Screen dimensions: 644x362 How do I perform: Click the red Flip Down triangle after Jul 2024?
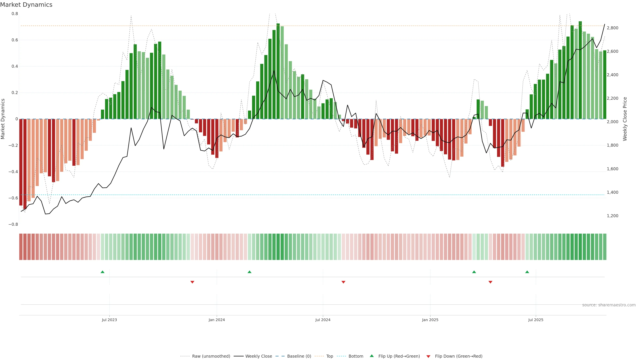coord(343,282)
